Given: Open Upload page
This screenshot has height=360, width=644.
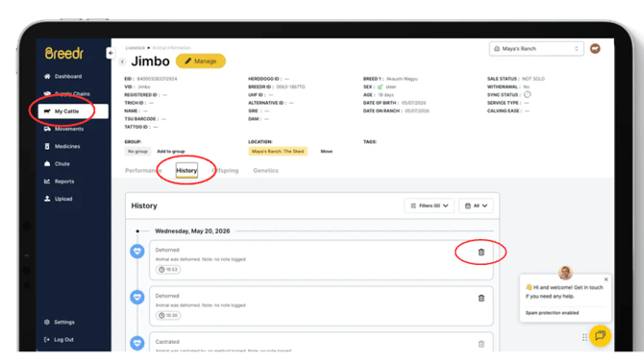Looking at the screenshot, I should [63, 199].
